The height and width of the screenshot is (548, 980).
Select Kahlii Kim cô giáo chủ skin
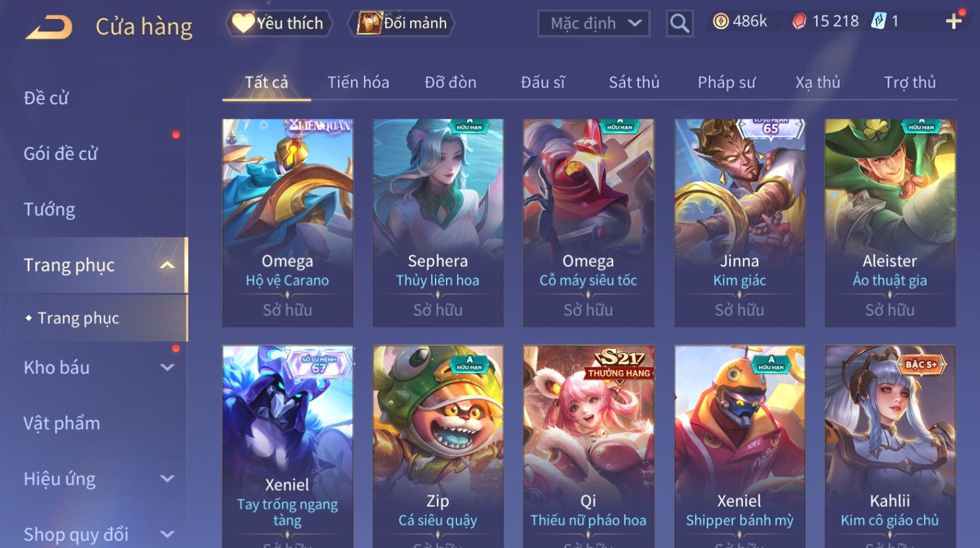[890, 446]
